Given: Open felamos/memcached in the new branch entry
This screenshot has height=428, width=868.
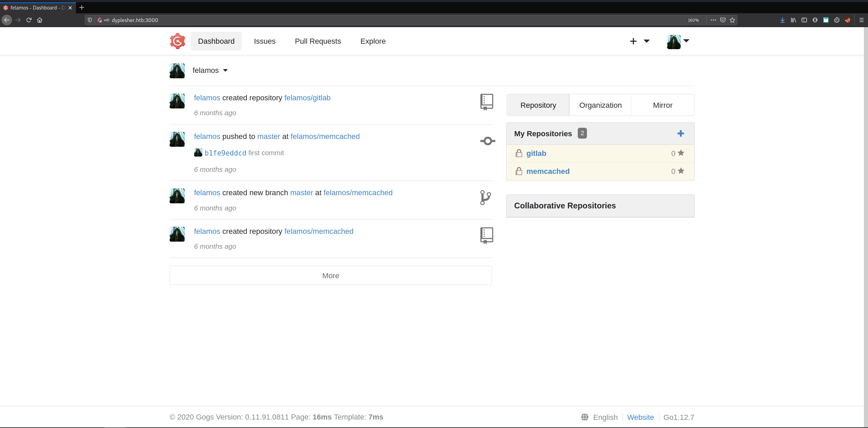Looking at the screenshot, I should (x=358, y=193).
